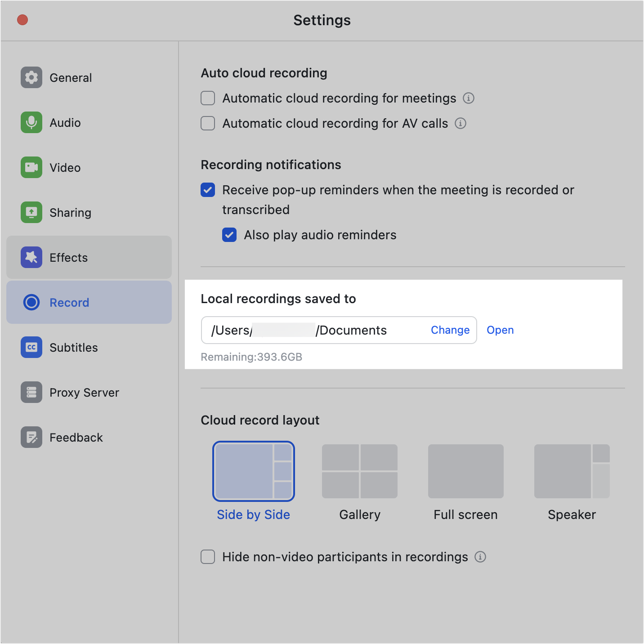Switch to the Record settings tab
The width and height of the screenshot is (644, 644).
pyautogui.click(x=69, y=302)
